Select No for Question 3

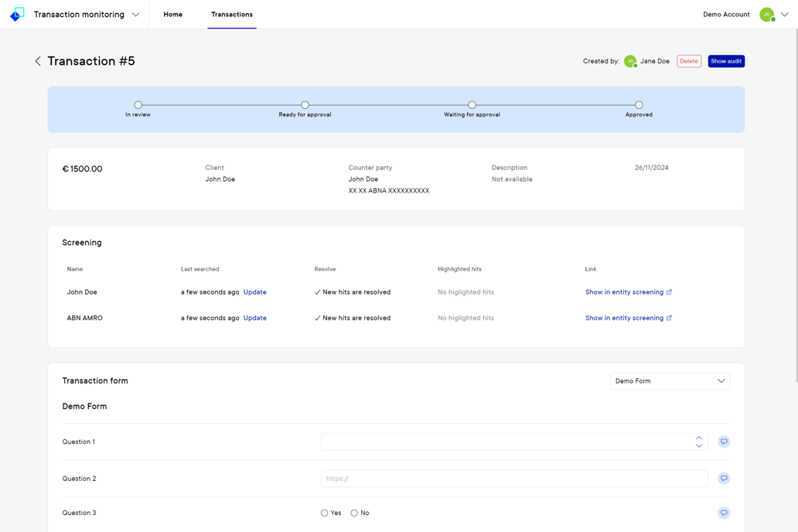354,513
